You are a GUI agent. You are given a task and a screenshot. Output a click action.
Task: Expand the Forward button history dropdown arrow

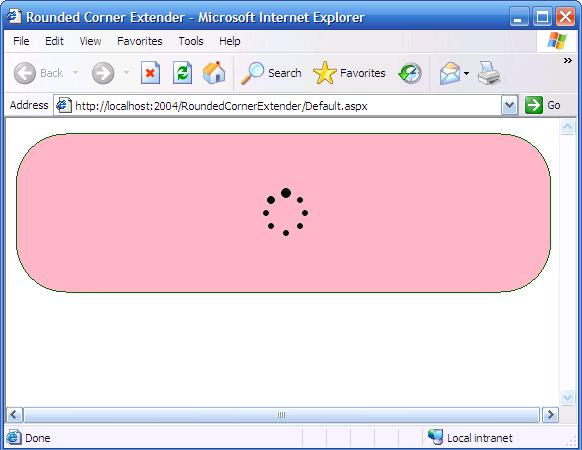point(126,72)
